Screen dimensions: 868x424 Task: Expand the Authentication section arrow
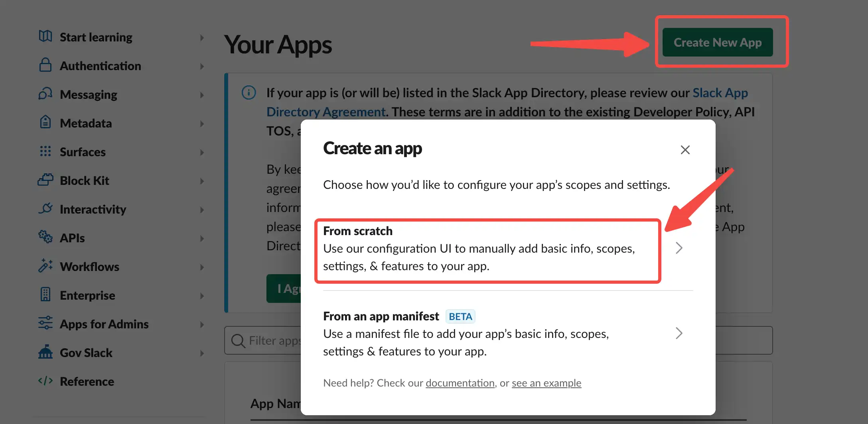[202, 66]
